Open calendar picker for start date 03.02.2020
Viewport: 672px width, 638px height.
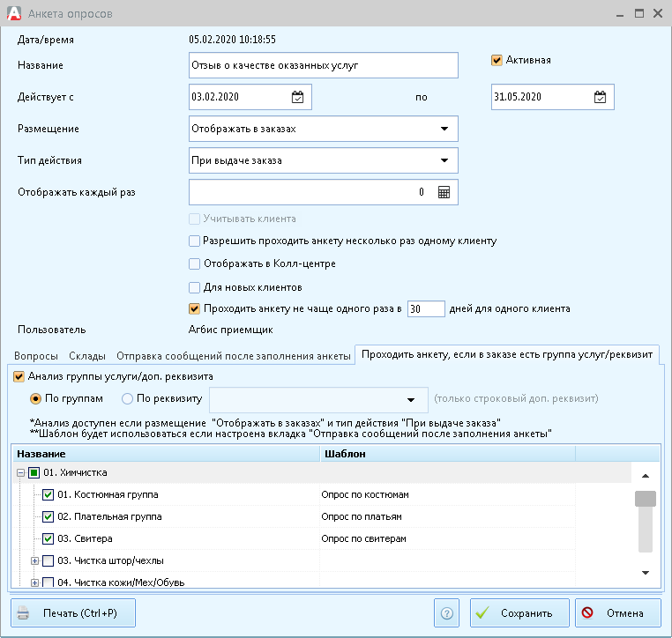pyautogui.click(x=297, y=97)
